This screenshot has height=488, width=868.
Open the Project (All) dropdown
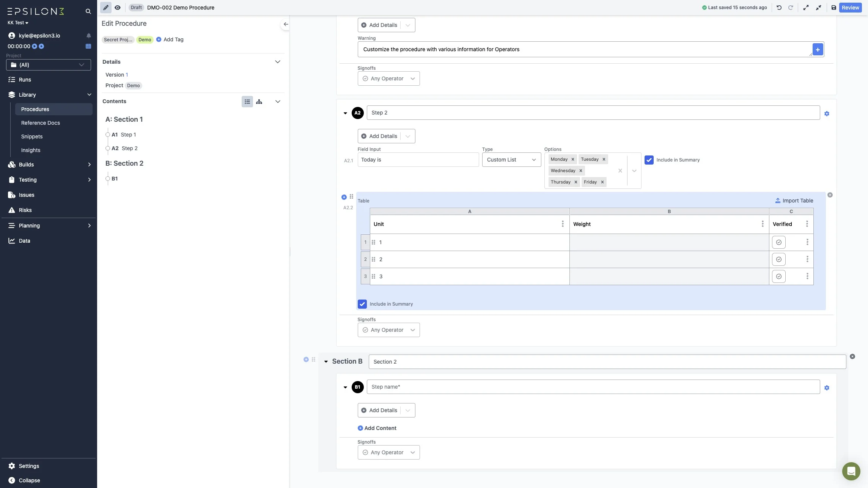click(49, 65)
